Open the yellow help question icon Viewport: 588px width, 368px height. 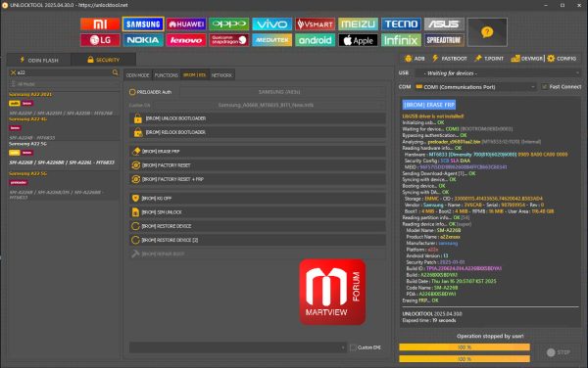coord(487,32)
